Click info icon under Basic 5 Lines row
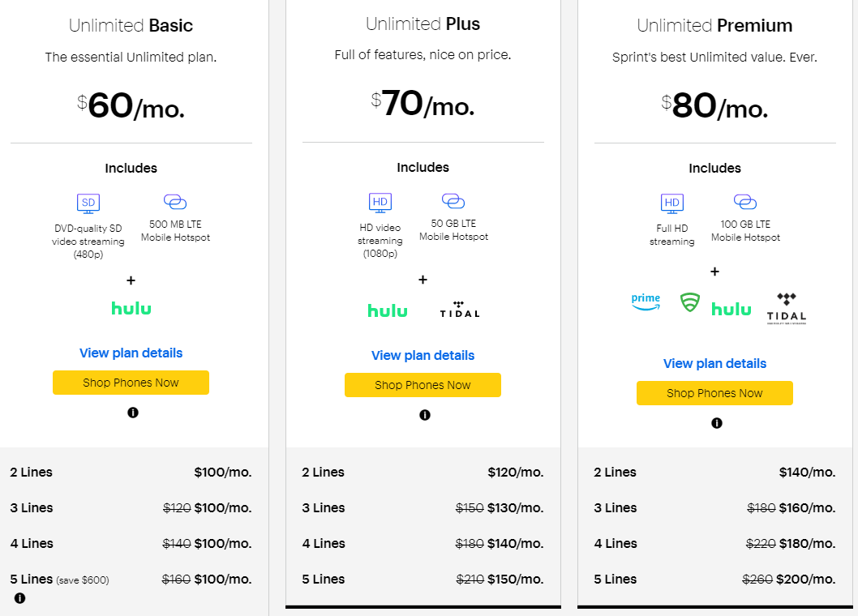Screen dimensions: 858x616 tap(19, 598)
